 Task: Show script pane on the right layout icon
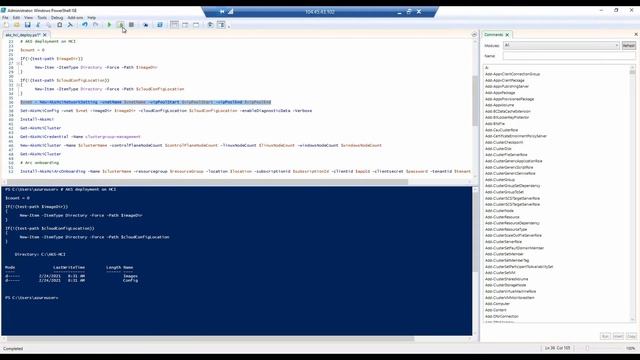(185, 25)
